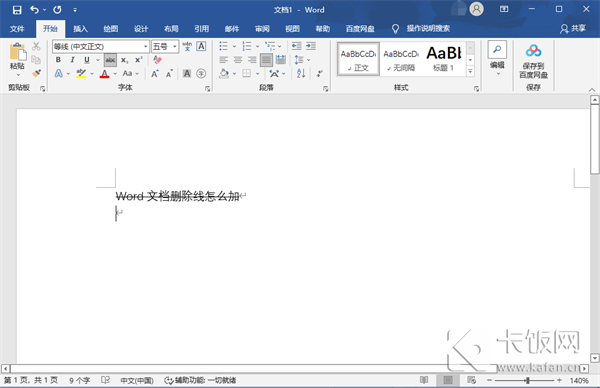Click the enclosed character 字 icon
600x388 pixels.
201,73
